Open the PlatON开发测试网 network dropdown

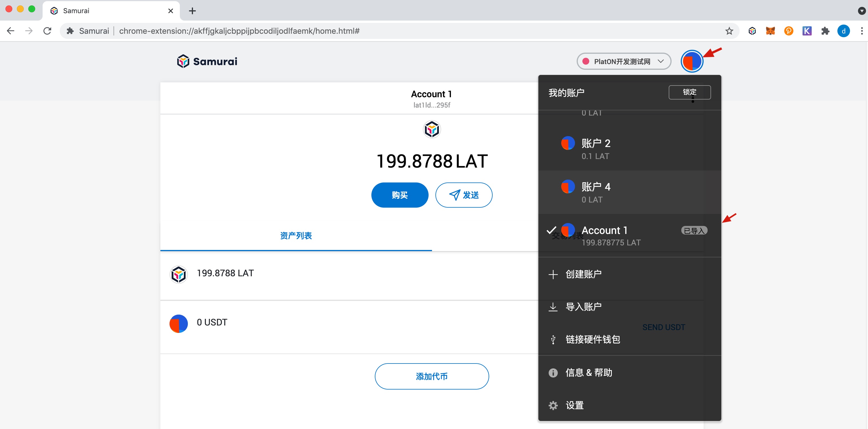(624, 61)
